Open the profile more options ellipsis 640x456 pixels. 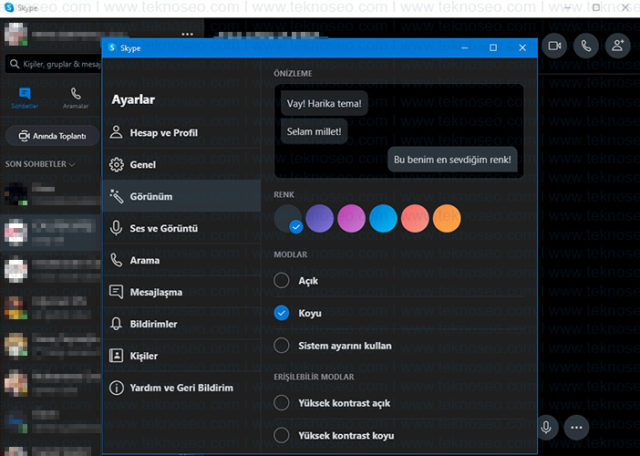[x=187, y=34]
